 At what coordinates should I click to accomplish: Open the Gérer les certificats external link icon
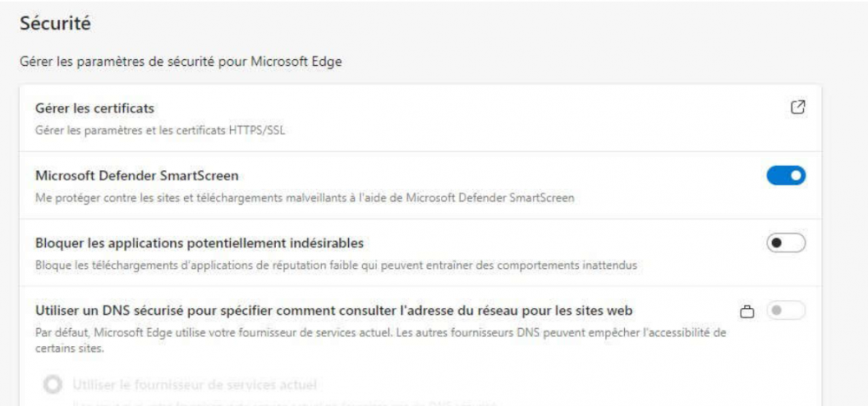798,108
